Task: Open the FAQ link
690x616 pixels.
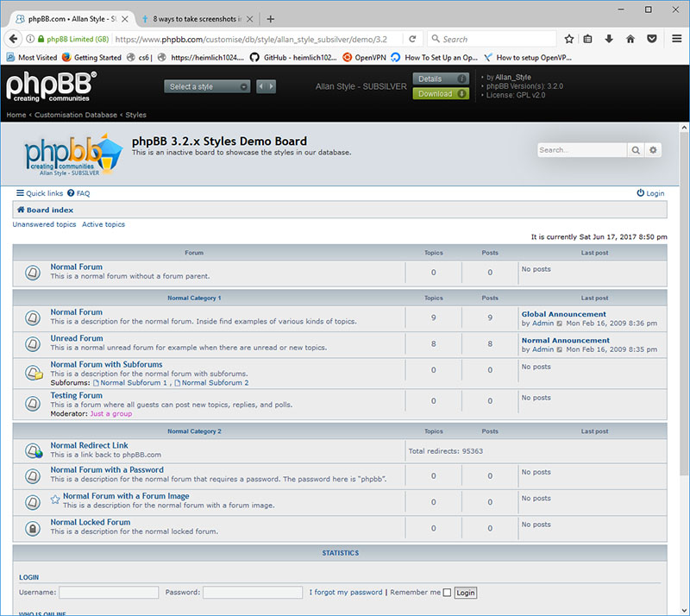Action: [x=78, y=193]
